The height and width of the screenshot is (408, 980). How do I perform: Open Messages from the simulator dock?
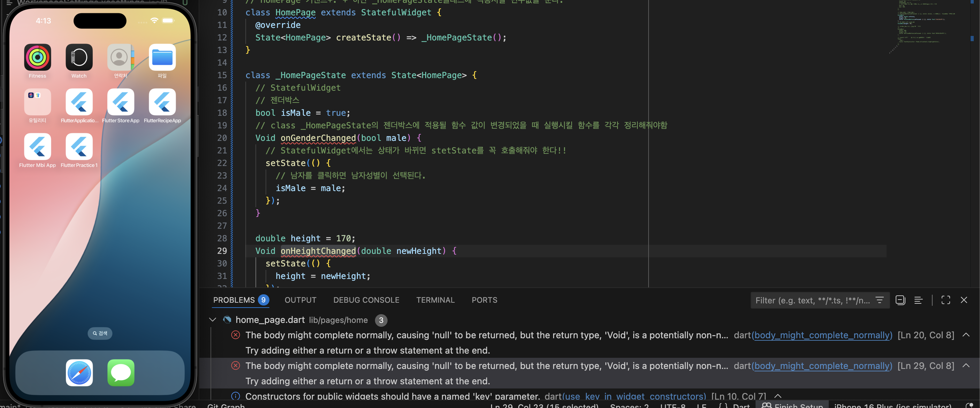[x=121, y=372]
